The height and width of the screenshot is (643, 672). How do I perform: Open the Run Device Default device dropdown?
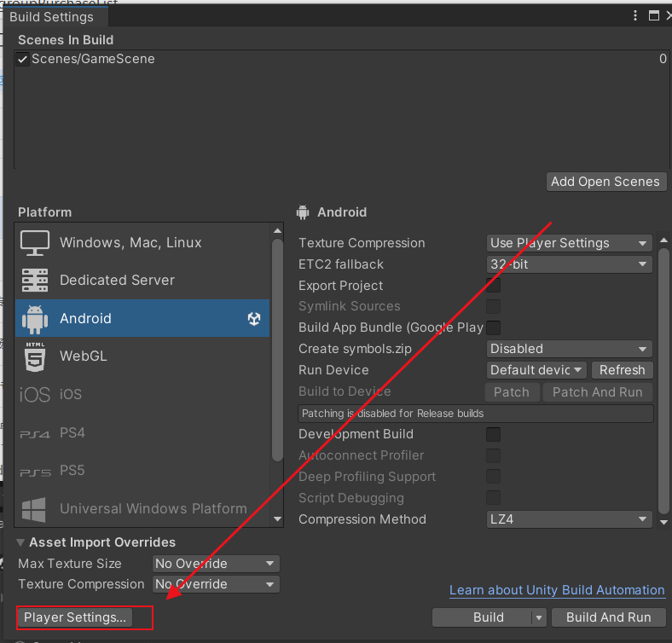tap(536, 370)
